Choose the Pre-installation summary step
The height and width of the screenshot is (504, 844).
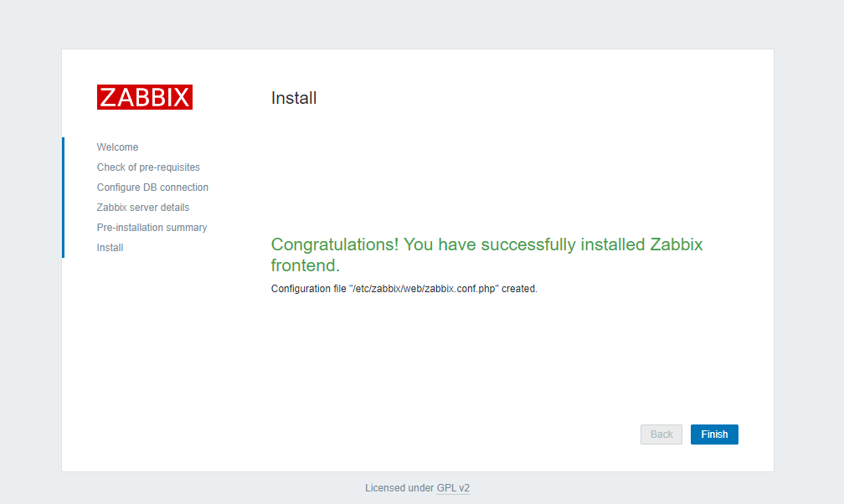pyautogui.click(x=152, y=228)
